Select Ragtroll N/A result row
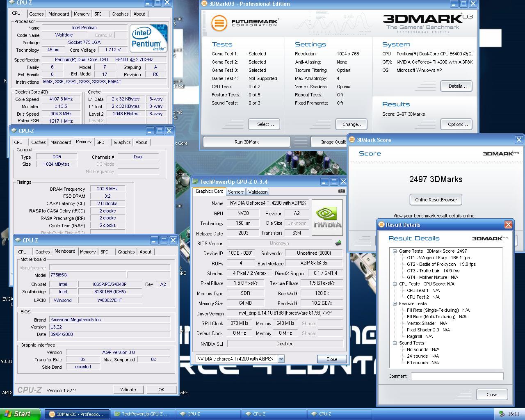The height and width of the screenshot is (420, 525). pos(420,336)
